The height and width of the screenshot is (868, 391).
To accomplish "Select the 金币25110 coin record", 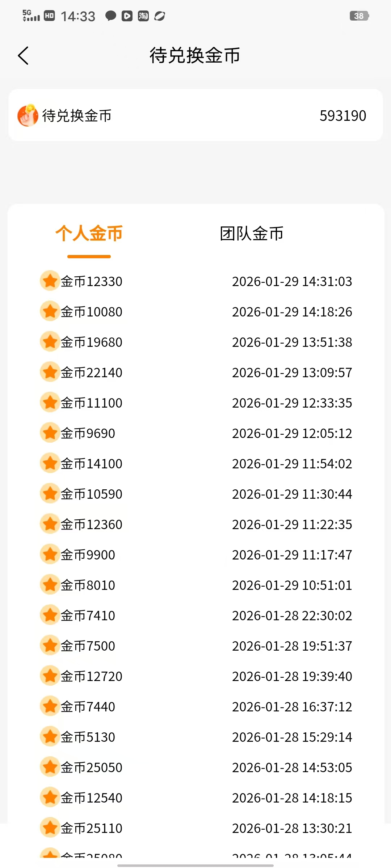I will point(195,828).
